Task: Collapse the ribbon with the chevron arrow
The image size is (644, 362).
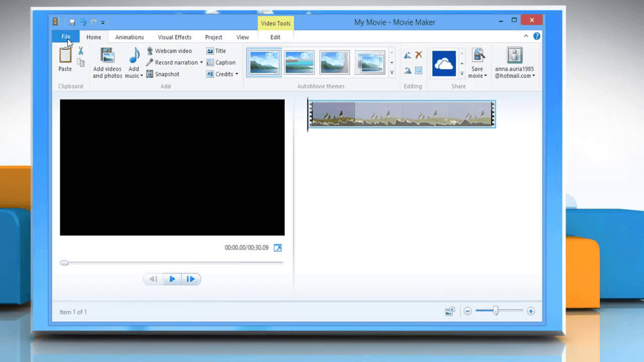Action: (x=526, y=36)
